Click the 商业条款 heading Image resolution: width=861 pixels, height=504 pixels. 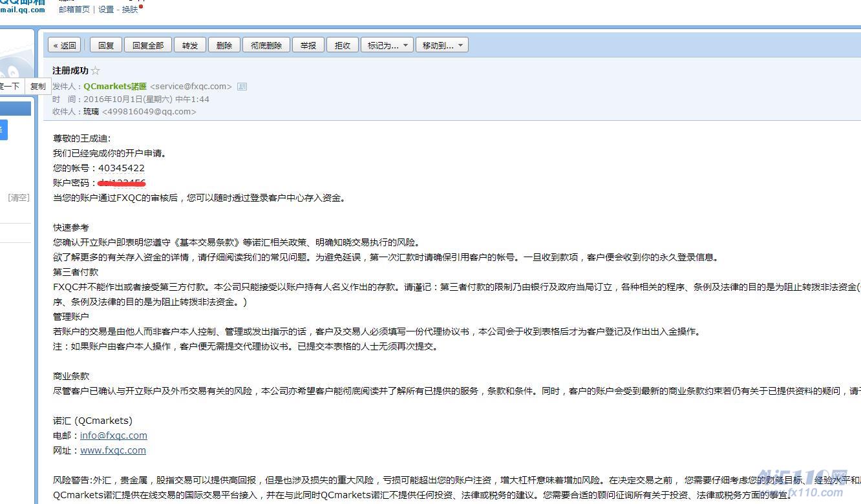pos(71,376)
